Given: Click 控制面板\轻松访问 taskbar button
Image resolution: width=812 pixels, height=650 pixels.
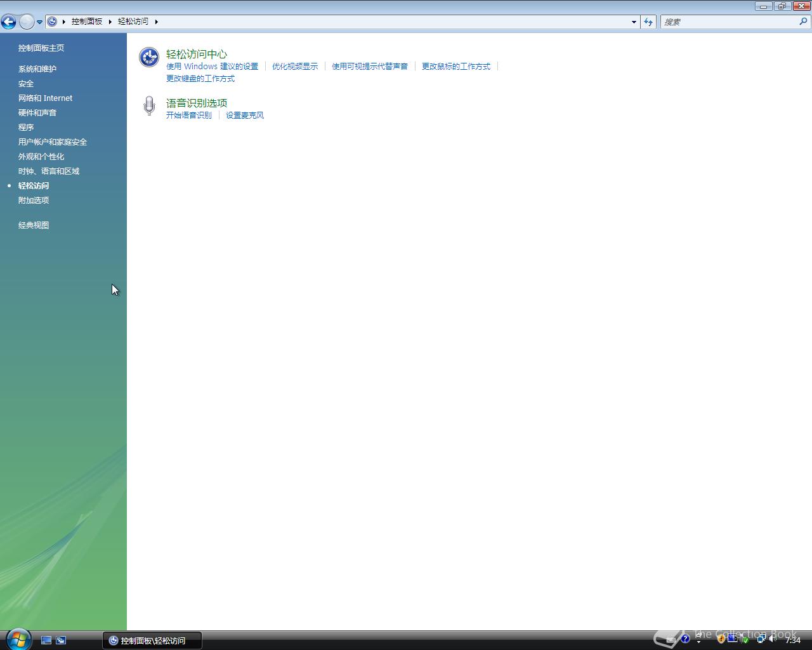Looking at the screenshot, I should (x=152, y=640).
